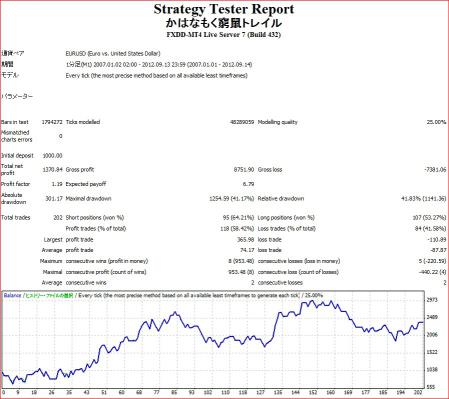Select the FXDD-MT4 Live Server 7 line

coord(224,35)
